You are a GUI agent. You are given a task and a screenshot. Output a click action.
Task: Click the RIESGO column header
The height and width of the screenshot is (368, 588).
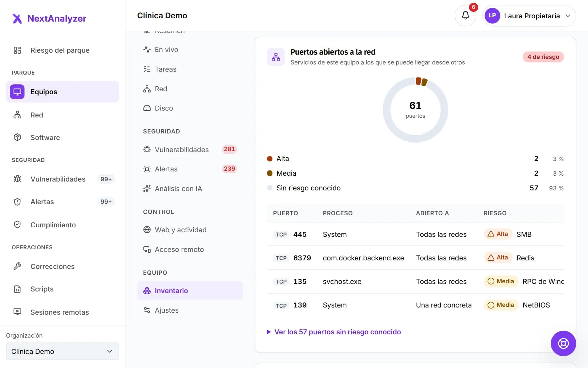click(x=495, y=213)
